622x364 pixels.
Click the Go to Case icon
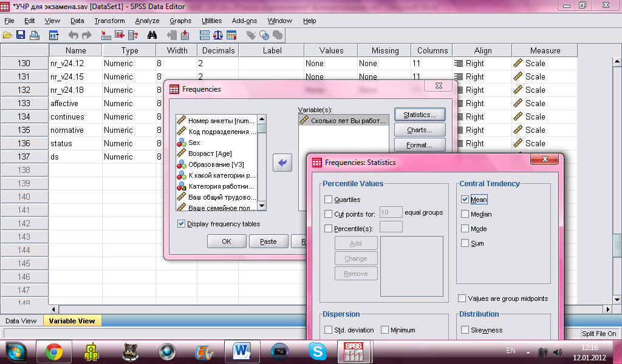coord(106,35)
